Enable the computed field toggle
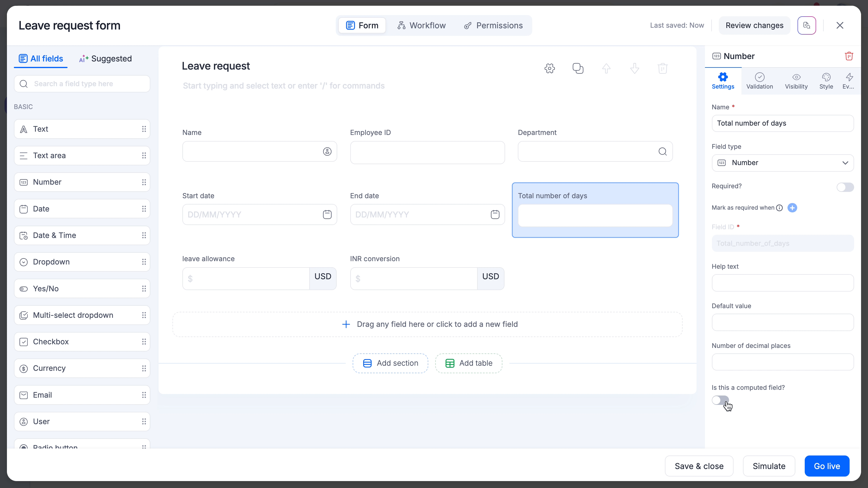Screen dimensions: 868x488 coord(720,400)
